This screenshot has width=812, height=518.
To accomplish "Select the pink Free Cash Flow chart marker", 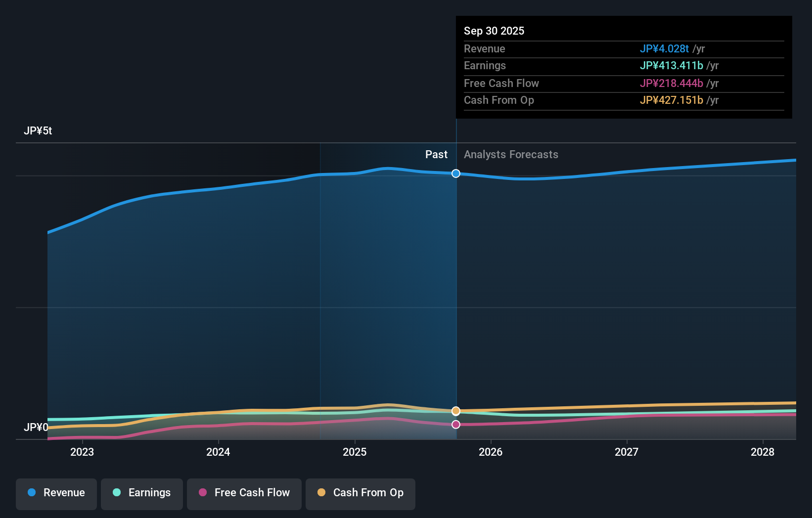I will coord(455,424).
